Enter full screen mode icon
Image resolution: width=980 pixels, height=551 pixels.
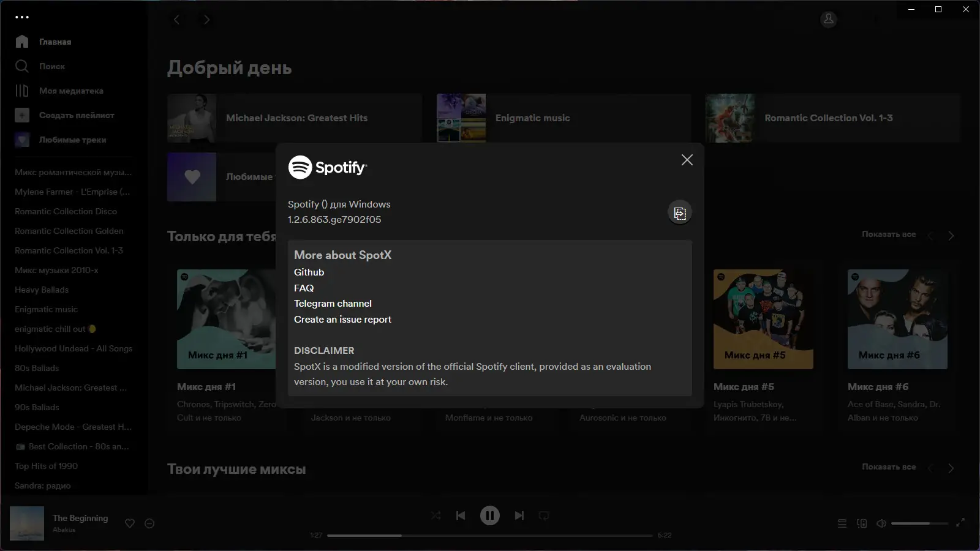tap(960, 523)
